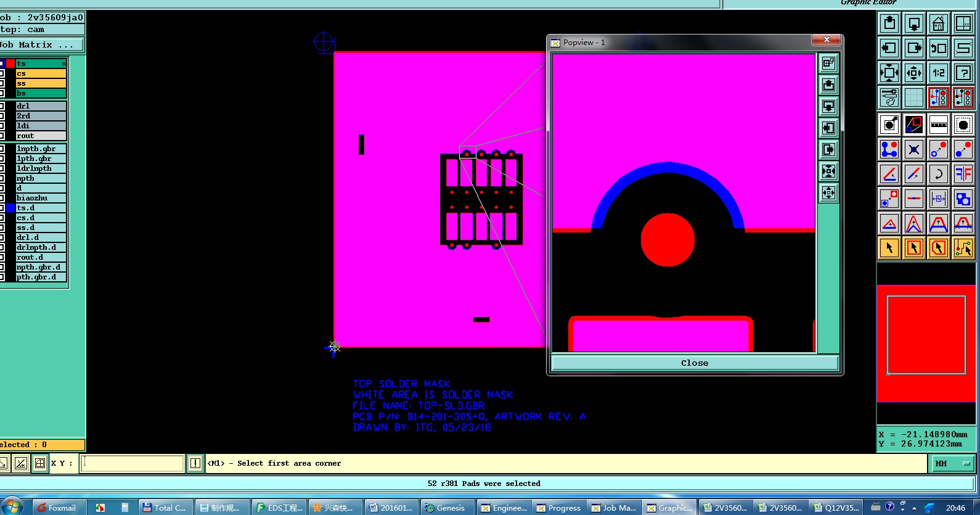Select the 1npth.gbr layer row
This screenshot has height=515, width=980.
click(41, 149)
